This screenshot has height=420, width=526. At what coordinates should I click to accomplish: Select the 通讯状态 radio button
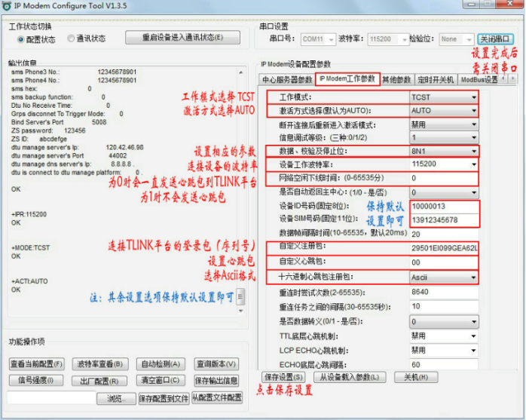pos(71,39)
